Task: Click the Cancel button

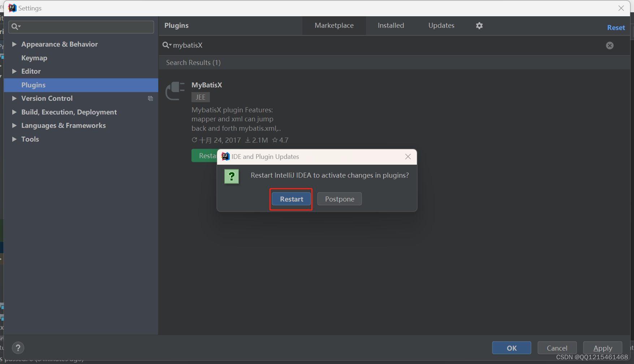Action: (557, 348)
